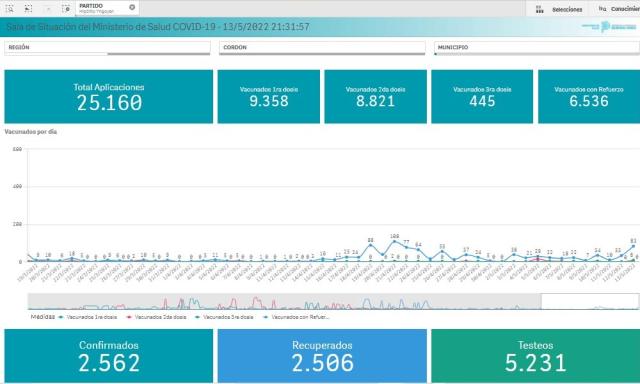Open the Selecciones grid icon
Screen dimensions: 640x384
click(x=540, y=9)
